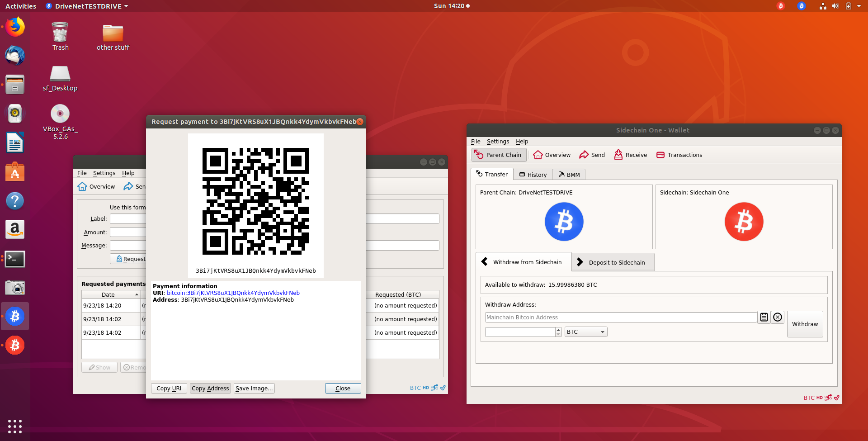Open Help menu in the DriveNet window
The image size is (868, 441).
point(128,173)
